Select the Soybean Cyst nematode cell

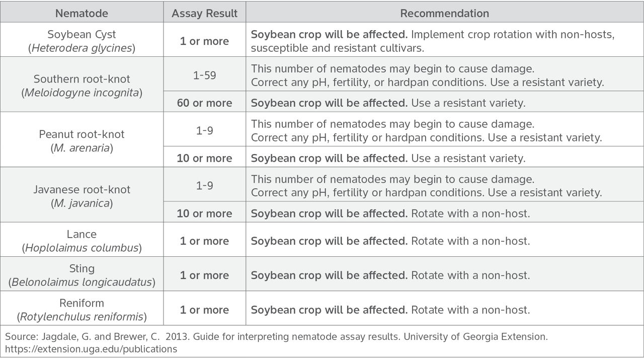[82, 41]
